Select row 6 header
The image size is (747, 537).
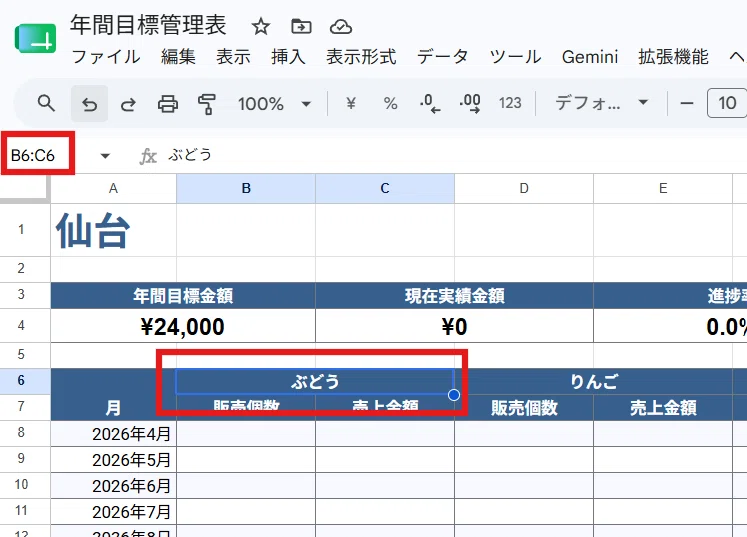(x=21, y=380)
